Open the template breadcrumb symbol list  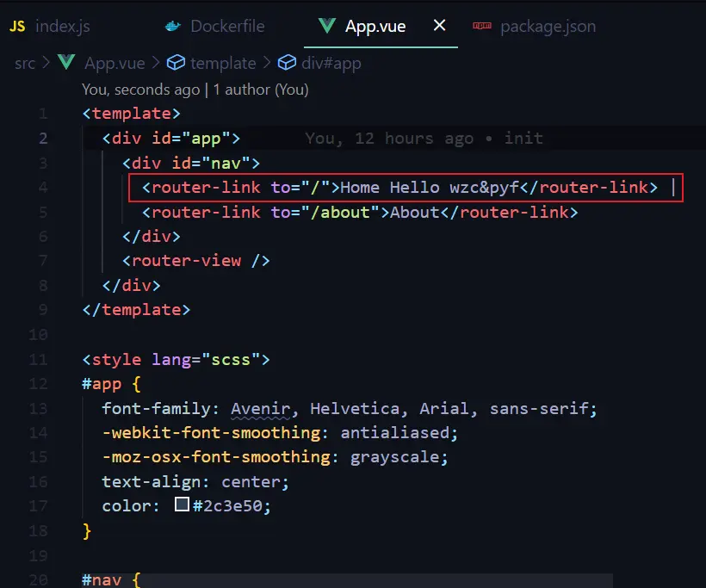pos(223,63)
